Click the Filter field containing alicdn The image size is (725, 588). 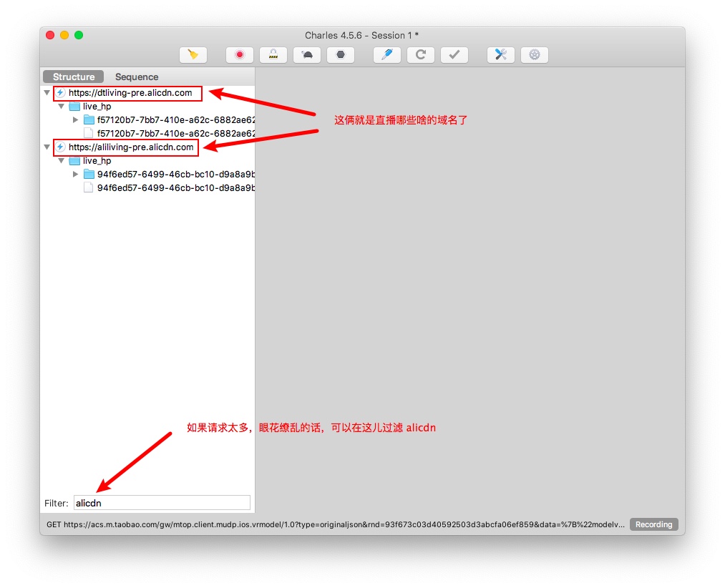162,503
